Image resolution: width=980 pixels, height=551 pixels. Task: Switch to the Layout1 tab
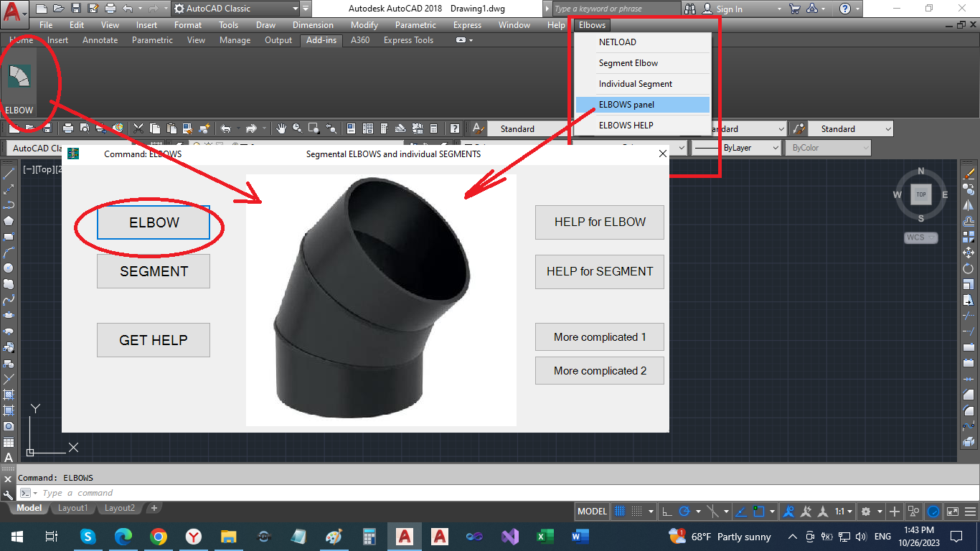click(72, 508)
